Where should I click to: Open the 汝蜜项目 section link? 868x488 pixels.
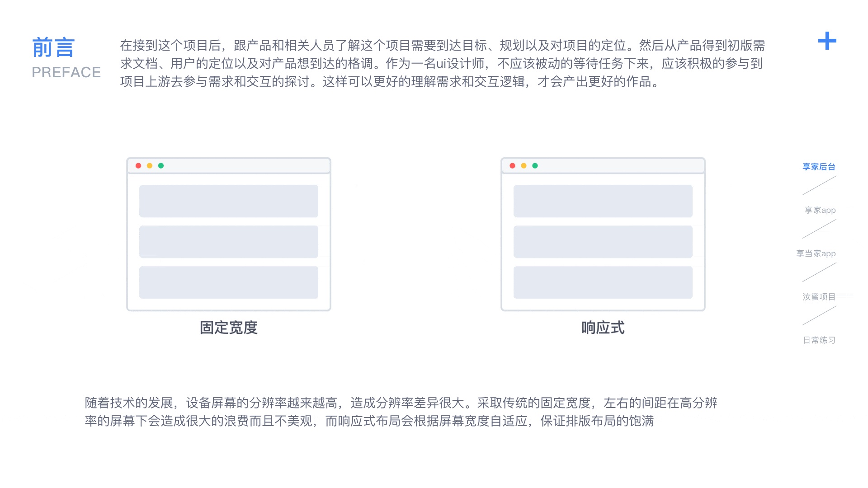click(x=819, y=297)
